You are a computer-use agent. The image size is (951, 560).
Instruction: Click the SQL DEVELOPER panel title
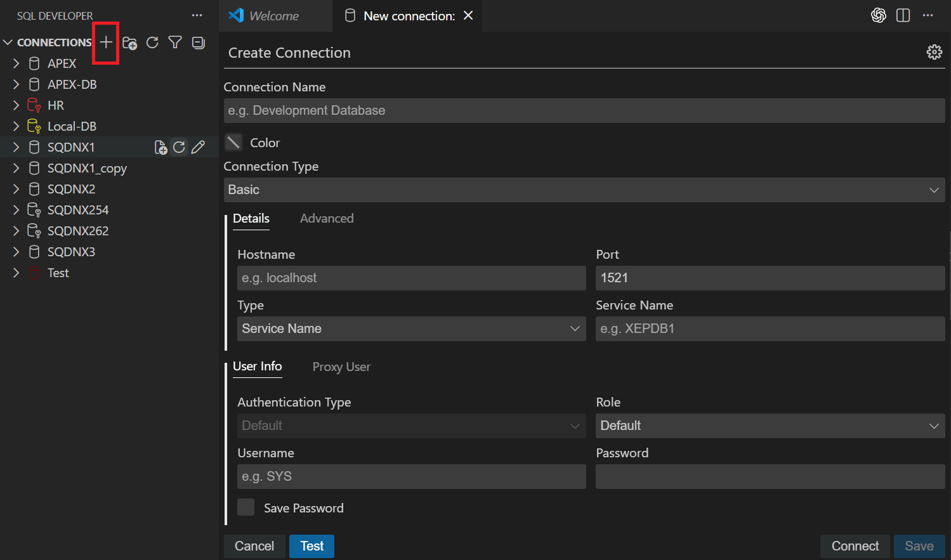pos(55,15)
